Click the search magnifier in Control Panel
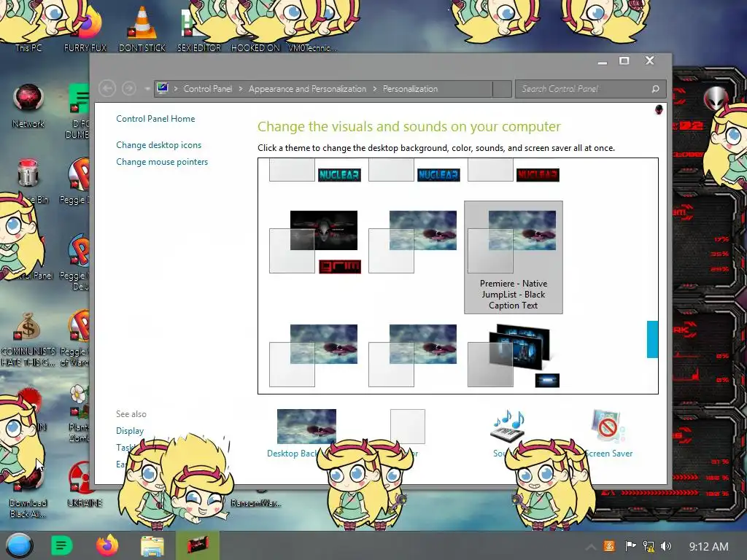 point(656,89)
